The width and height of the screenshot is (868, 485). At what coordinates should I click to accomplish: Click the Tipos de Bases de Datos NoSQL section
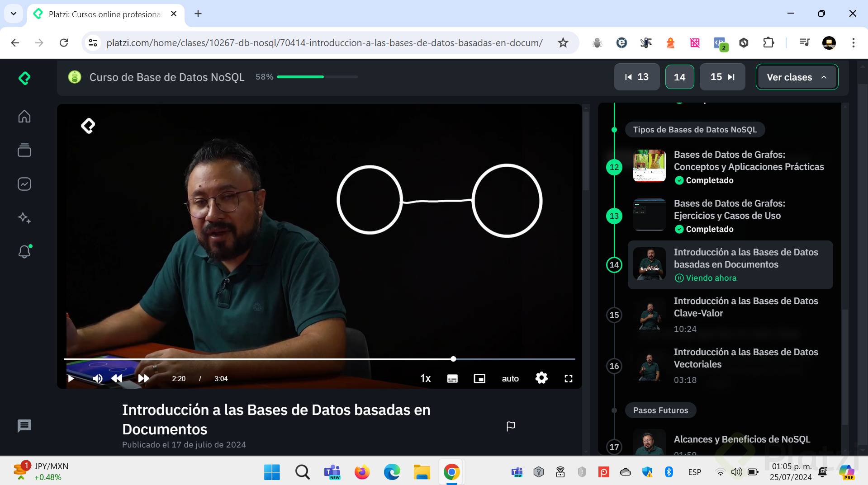tap(695, 130)
